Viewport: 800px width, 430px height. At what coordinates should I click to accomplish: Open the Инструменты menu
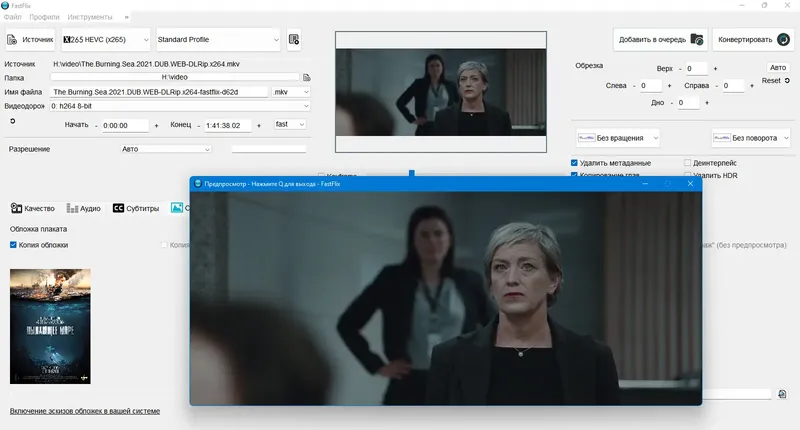pos(90,17)
